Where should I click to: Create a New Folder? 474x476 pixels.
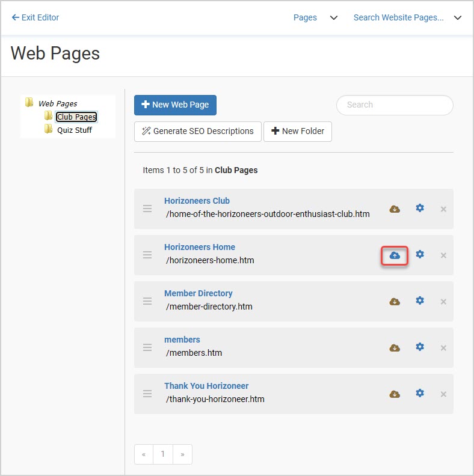[x=298, y=132]
